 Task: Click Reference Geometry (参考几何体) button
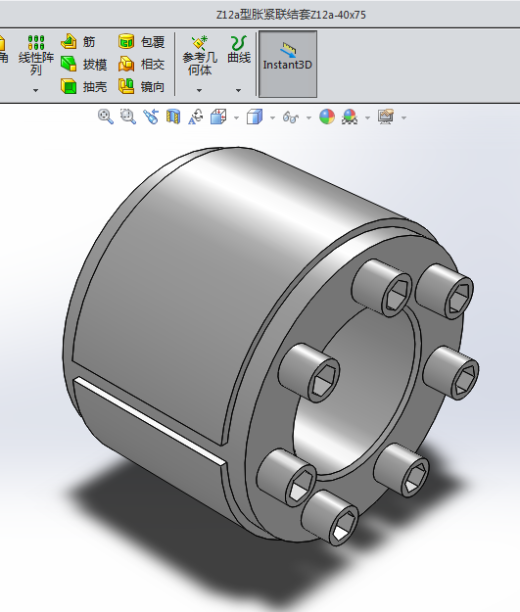[199, 55]
